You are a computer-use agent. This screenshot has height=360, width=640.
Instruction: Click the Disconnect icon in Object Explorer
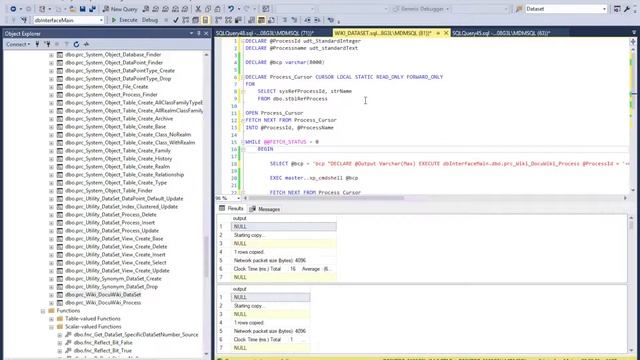48,44
